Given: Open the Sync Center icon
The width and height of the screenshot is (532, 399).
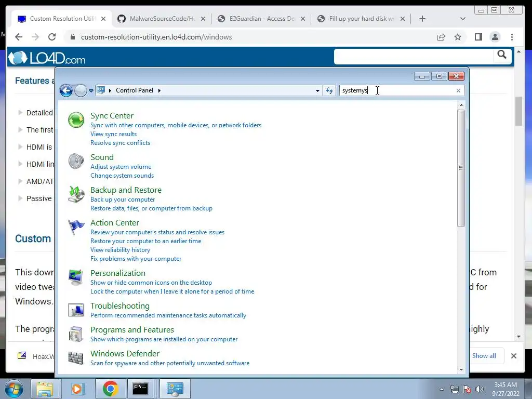Looking at the screenshot, I should (76, 120).
